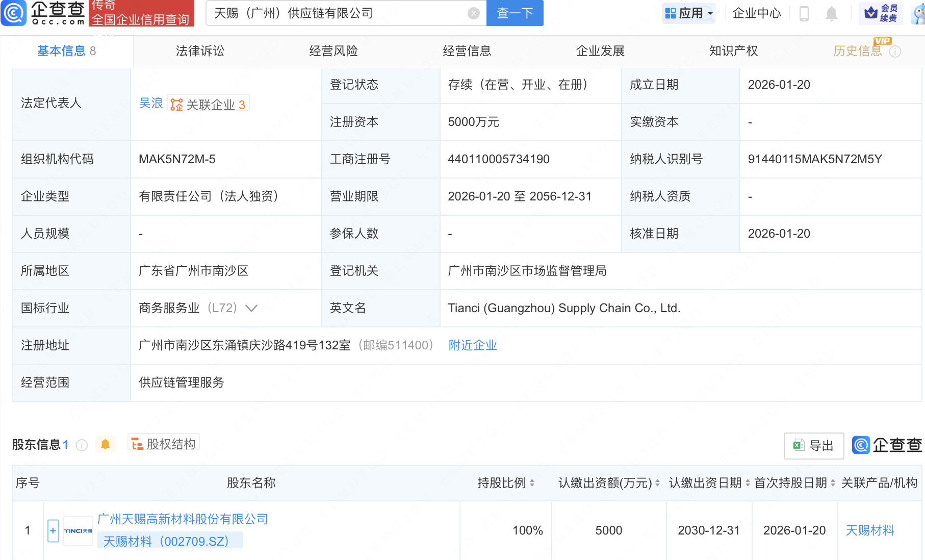Click the monitoring bell beside 股东信息
Screen dimensions: 925x560
106,444
